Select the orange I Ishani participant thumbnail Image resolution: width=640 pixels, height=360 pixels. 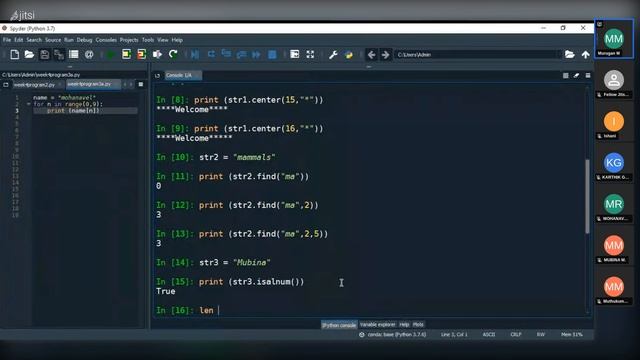tap(614, 121)
